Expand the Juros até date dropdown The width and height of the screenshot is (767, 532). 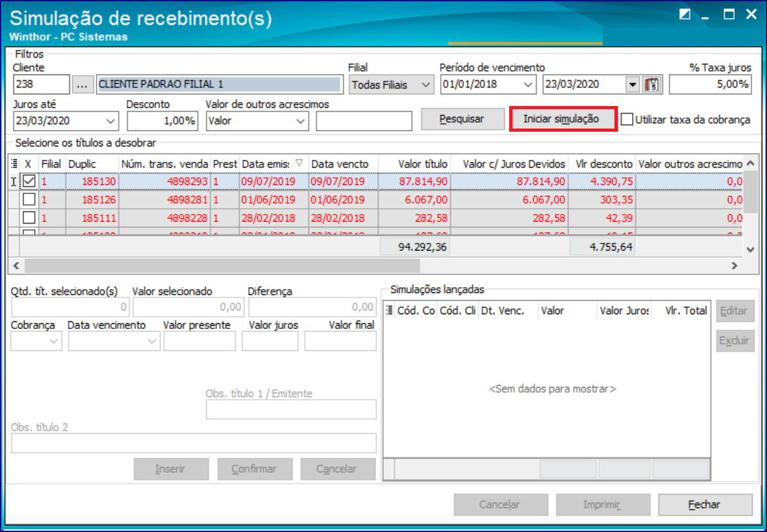tap(111, 121)
